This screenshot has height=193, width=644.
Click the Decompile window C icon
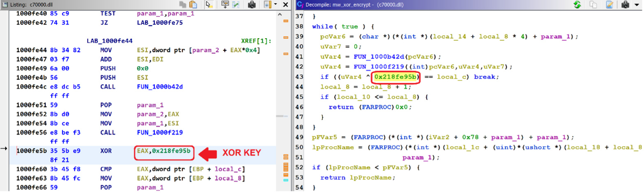click(300, 5)
